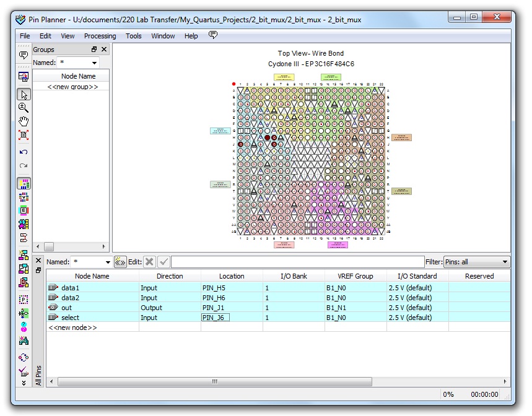Open the Help menu
Screen dimensions: 532x416
coord(191,36)
